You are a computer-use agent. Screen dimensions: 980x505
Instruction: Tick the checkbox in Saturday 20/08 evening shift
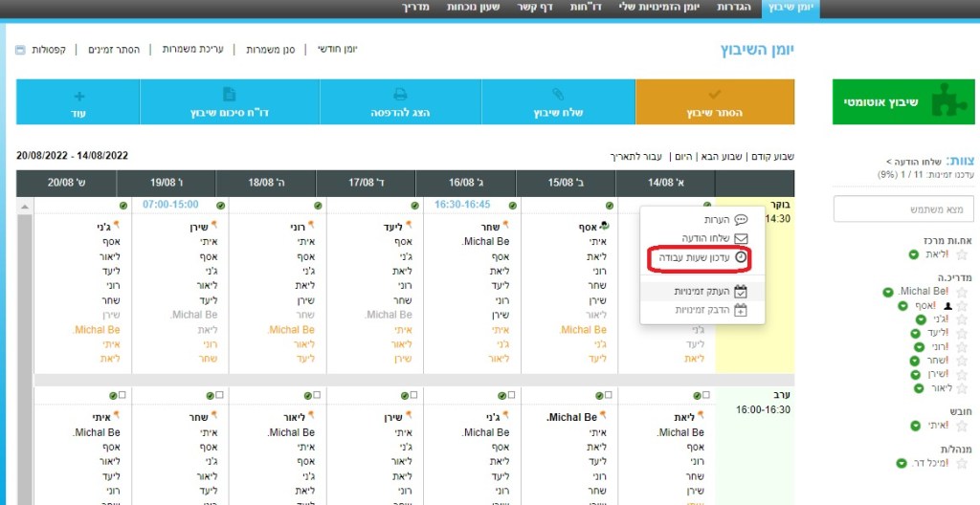124,395
